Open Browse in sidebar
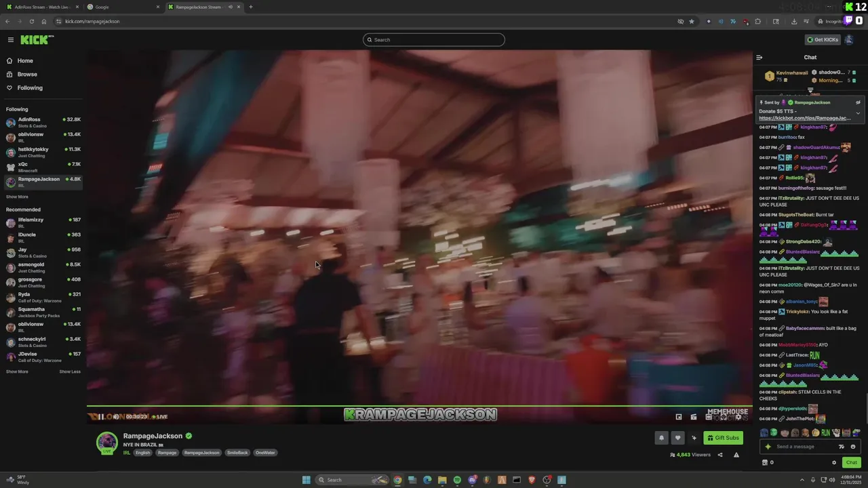868x488 pixels. (x=27, y=75)
